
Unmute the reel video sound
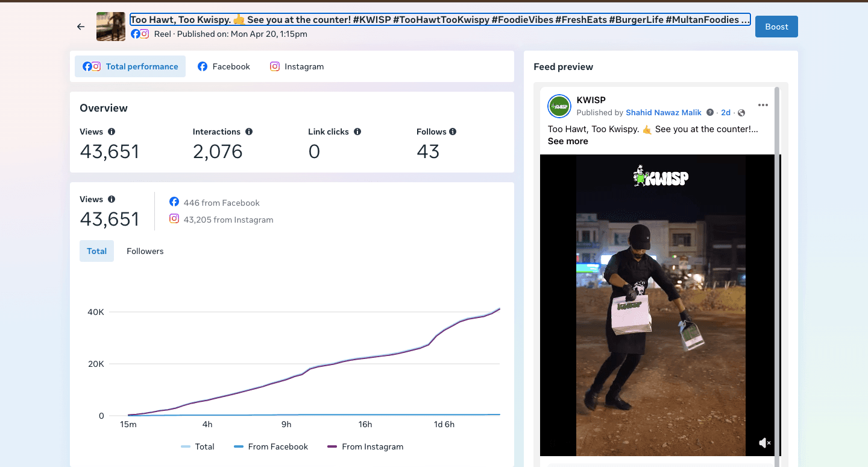[764, 443]
